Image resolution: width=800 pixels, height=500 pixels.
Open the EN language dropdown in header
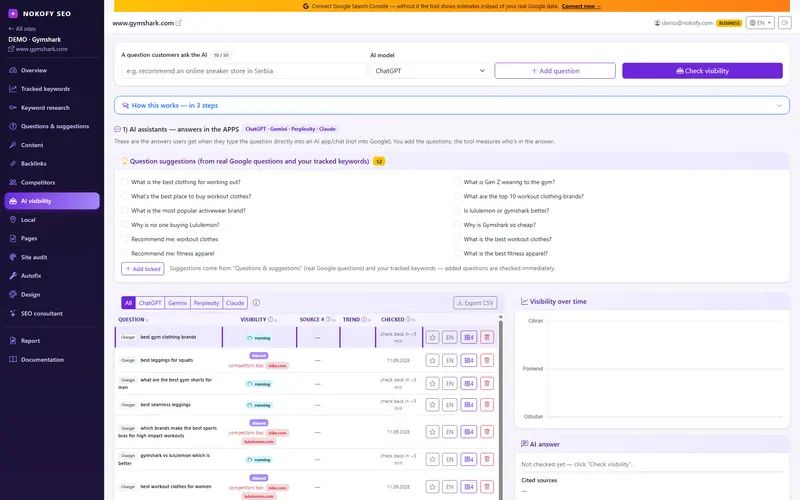(x=760, y=23)
